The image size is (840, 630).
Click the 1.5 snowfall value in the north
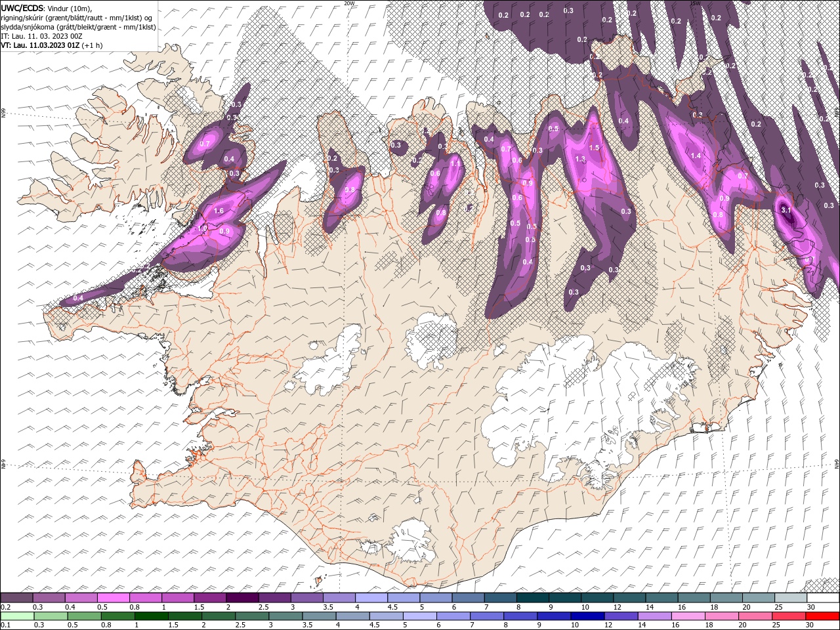pyautogui.click(x=595, y=148)
